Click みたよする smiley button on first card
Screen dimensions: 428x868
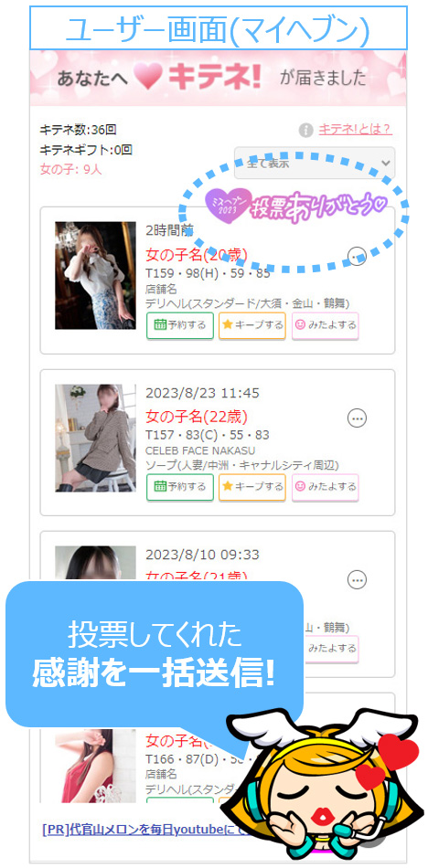click(x=325, y=325)
